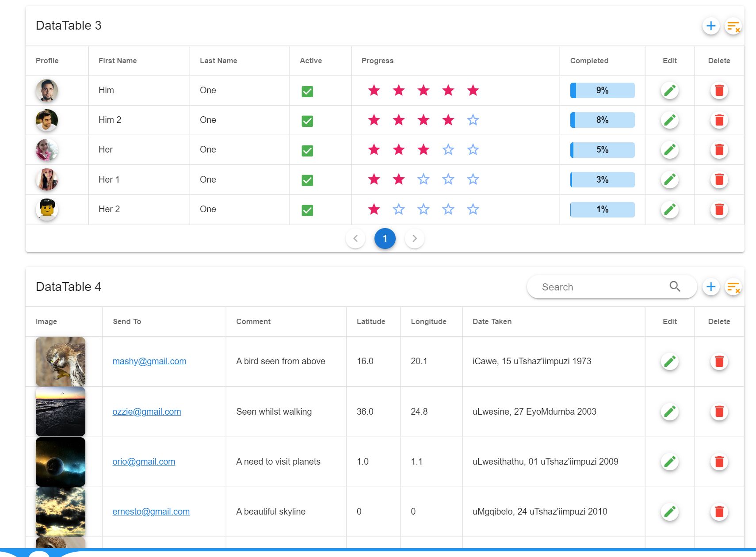Click the profile avatar for Him
This screenshot has height=557, width=756.
(x=47, y=90)
